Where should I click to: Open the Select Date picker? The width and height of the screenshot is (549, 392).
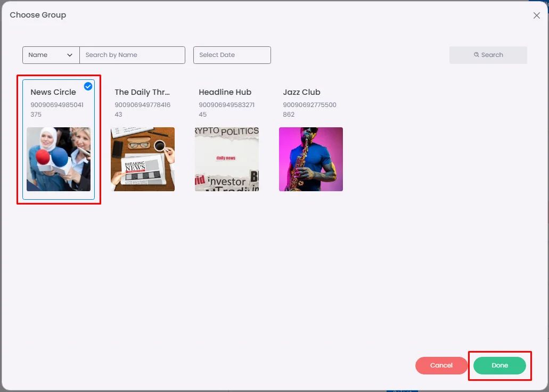click(x=232, y=55)
